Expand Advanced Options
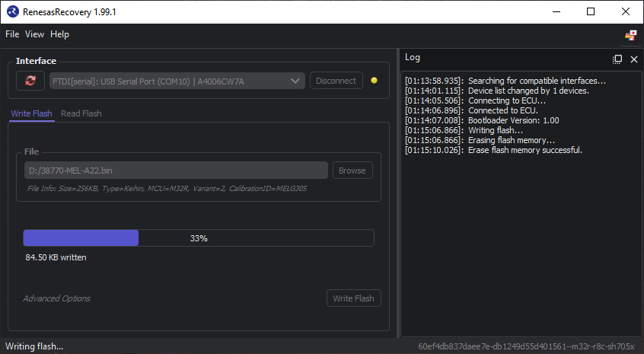The image size is (644, 354). pos(56,298)
